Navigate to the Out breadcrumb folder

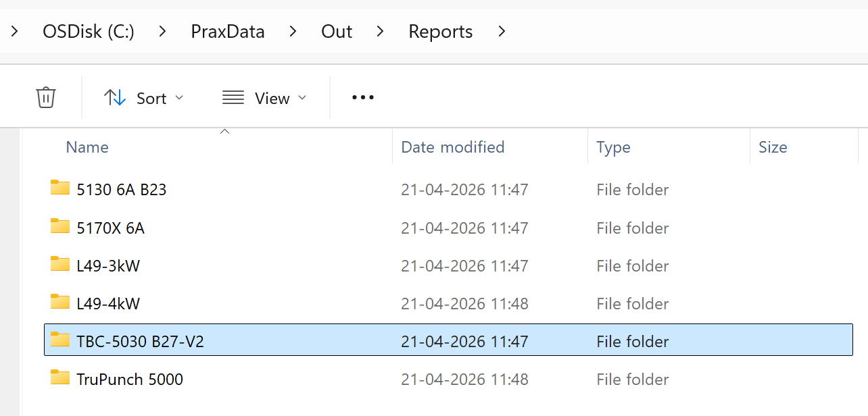click(x=337, y=31)
